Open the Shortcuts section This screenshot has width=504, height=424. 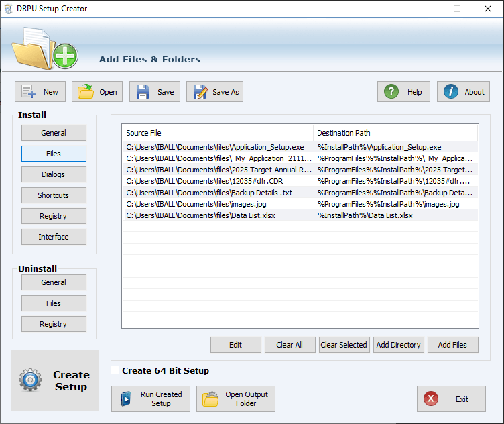(x=54, y=195)
